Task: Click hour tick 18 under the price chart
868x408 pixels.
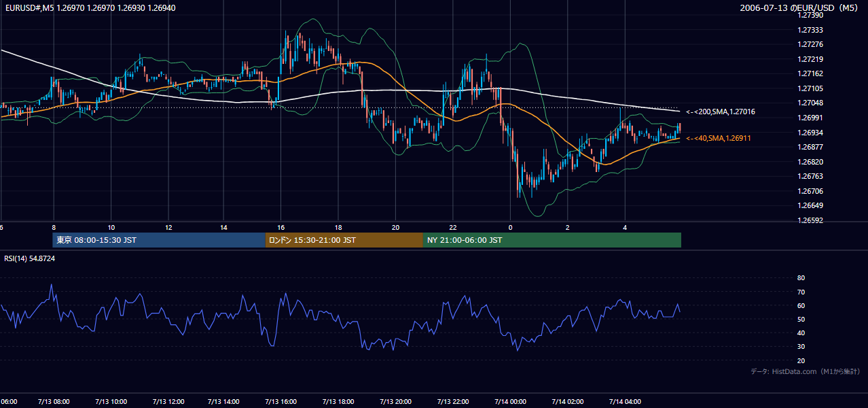Action: point(339,227)
